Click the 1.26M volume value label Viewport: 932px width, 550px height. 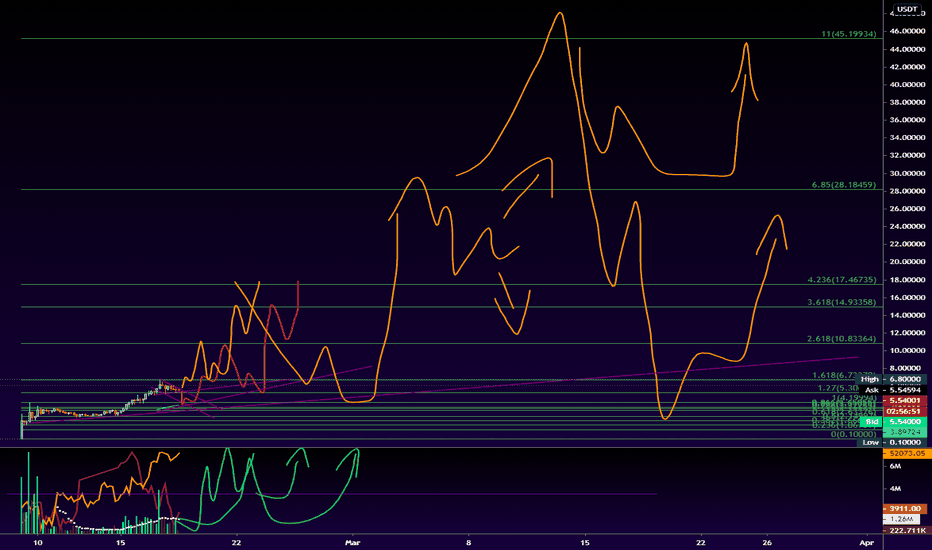[902, 519]
